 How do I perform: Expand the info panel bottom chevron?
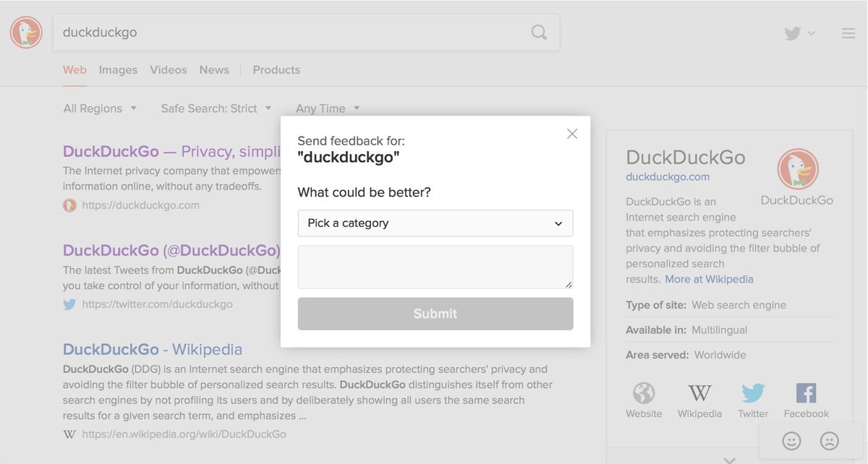tap(729, 460)
